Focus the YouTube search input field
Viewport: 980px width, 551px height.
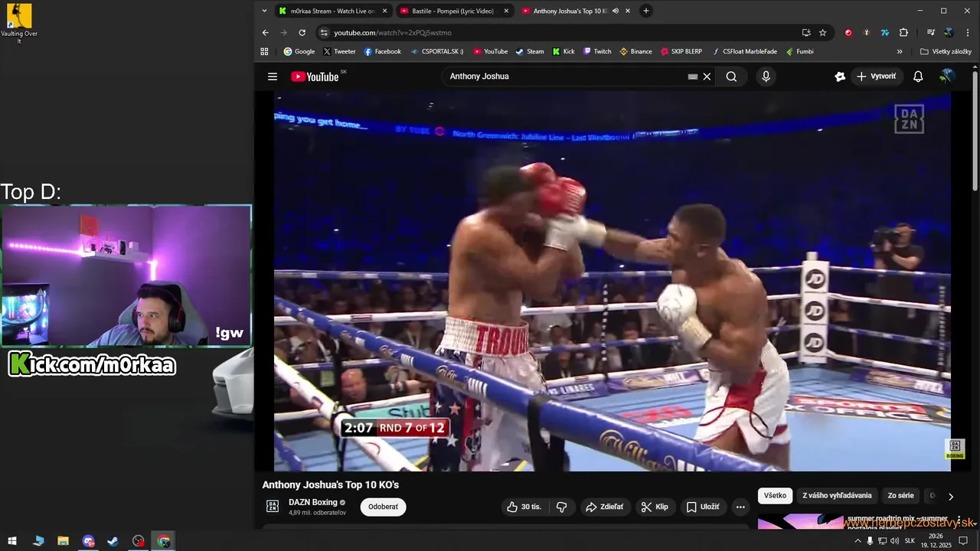click(x=567, y=77)
